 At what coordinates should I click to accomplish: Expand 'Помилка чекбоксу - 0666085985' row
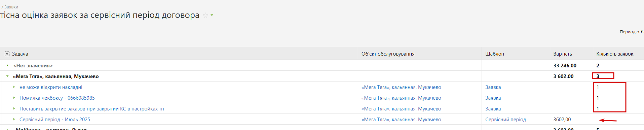(14, 98)
